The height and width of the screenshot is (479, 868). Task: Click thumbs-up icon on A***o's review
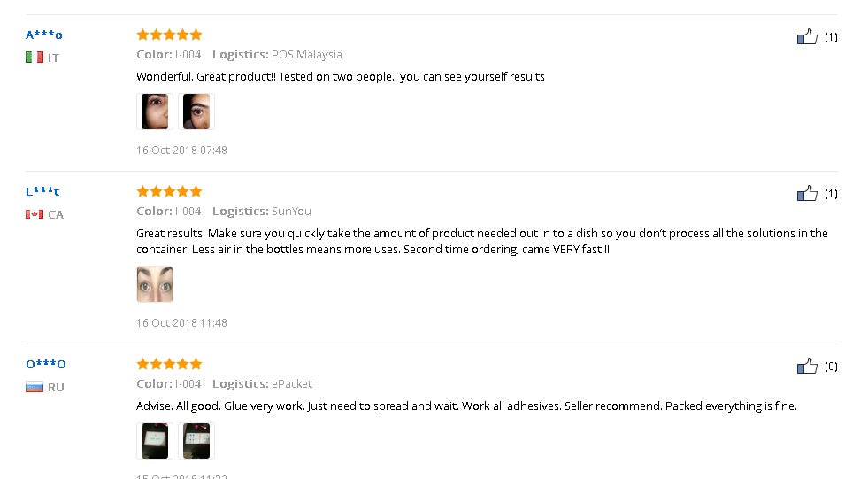pyautogui.click(x=807, y=37)
